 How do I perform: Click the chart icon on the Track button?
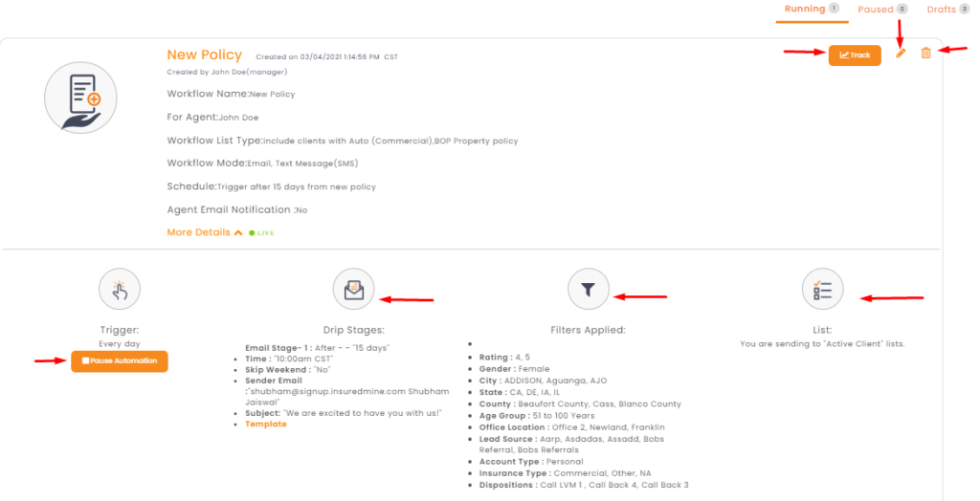click(844, 54)
